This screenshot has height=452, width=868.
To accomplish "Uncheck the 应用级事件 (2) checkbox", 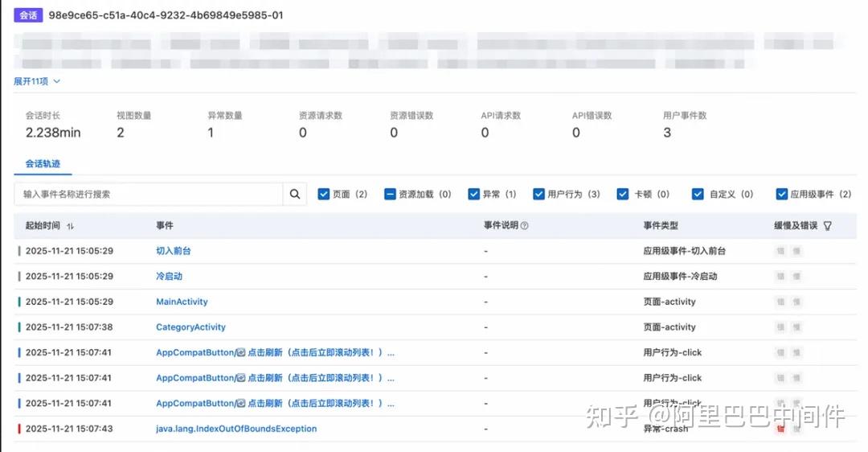I will pos(782,194).
